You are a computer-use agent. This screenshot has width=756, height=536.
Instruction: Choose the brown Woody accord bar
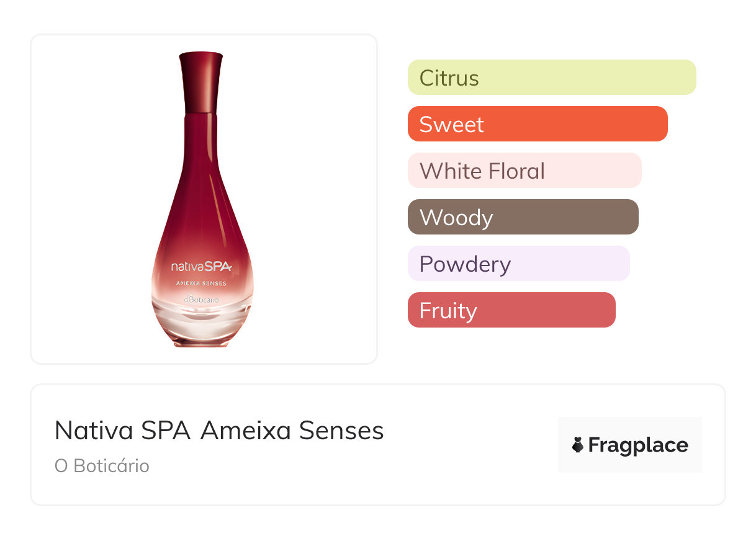coord(523,217)
